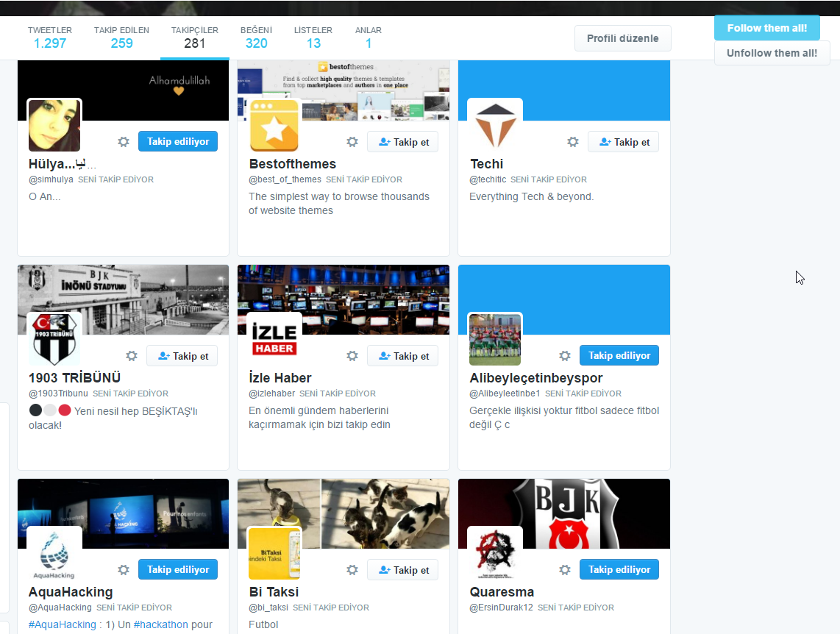Toggle following off for Alibeyleçetinbeyspor
840x634 pixels.
[x=619, y=355]
